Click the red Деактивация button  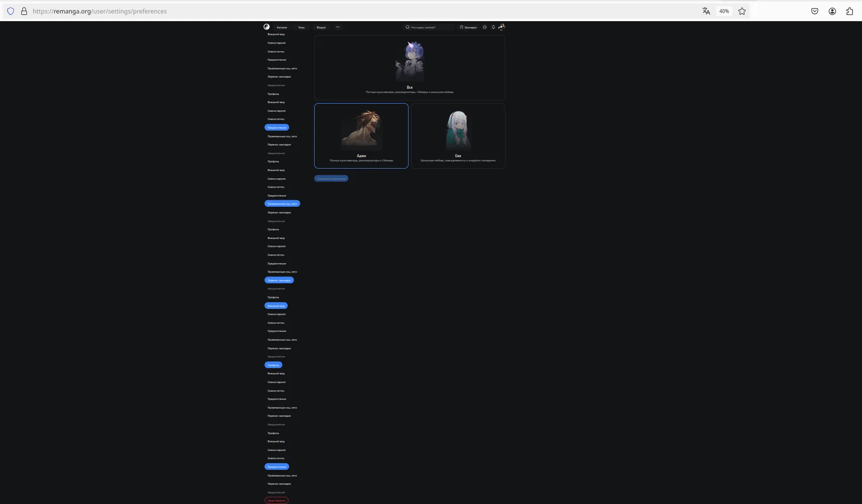click(276, 500)
